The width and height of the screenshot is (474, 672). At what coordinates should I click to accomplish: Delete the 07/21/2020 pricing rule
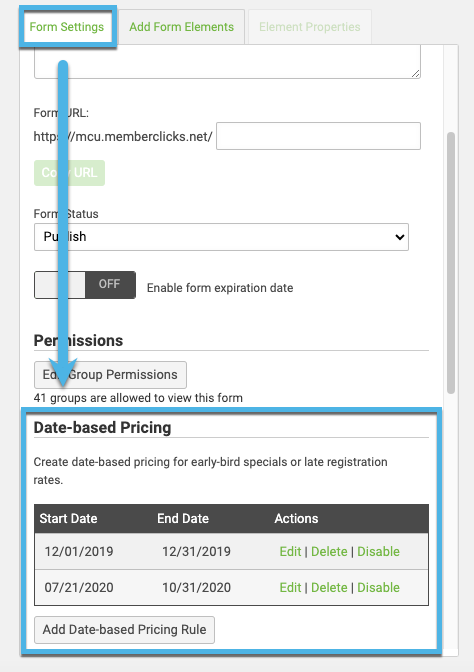point(329,588)
